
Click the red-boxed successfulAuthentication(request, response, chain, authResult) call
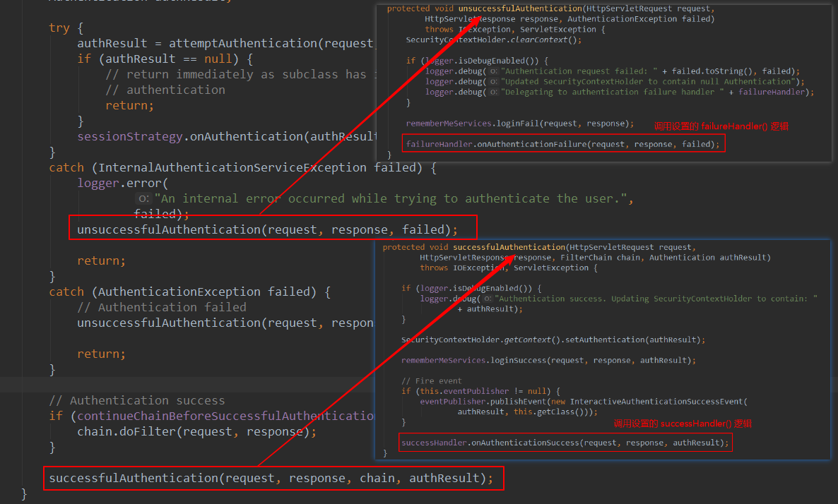click(273, 478)
